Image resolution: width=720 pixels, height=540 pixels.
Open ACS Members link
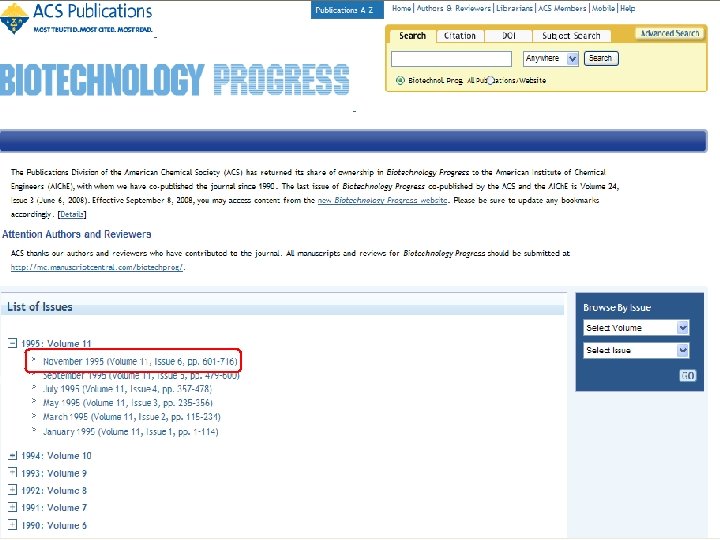tap(562, 8)
